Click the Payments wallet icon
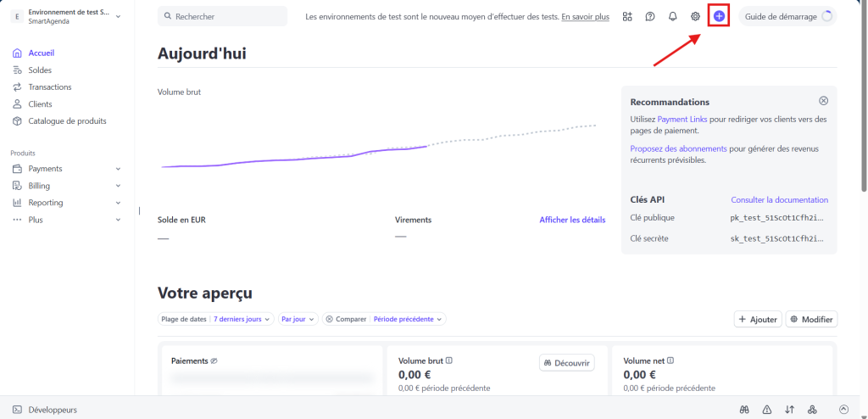Screen dimensions: 868x419 [17, 169]
